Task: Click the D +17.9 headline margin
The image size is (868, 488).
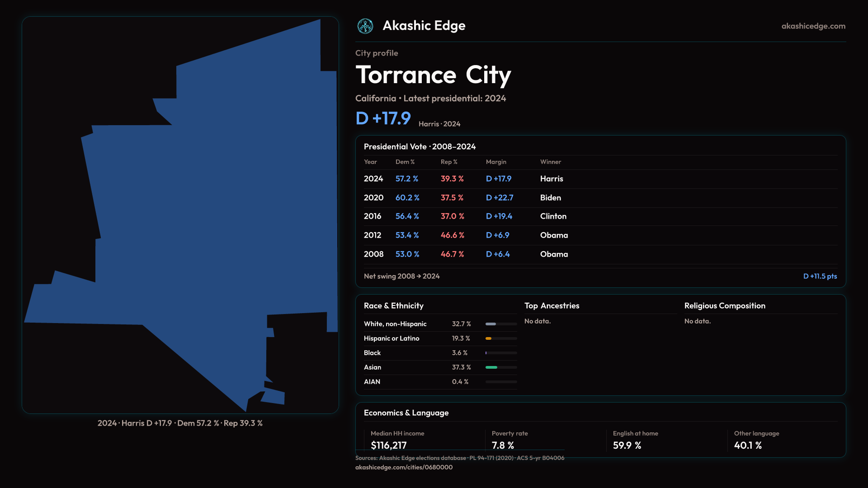Action: [383, 118]
